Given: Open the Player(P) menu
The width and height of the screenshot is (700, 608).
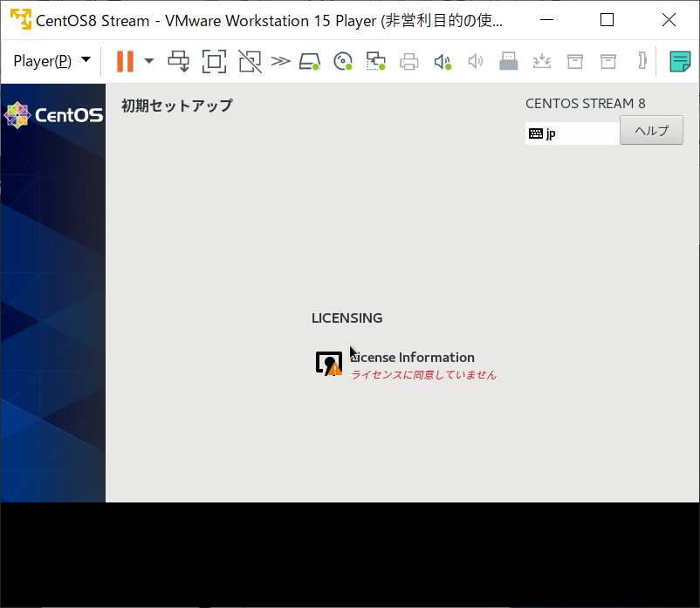Looking at the screenshot, I should [51, 61].
